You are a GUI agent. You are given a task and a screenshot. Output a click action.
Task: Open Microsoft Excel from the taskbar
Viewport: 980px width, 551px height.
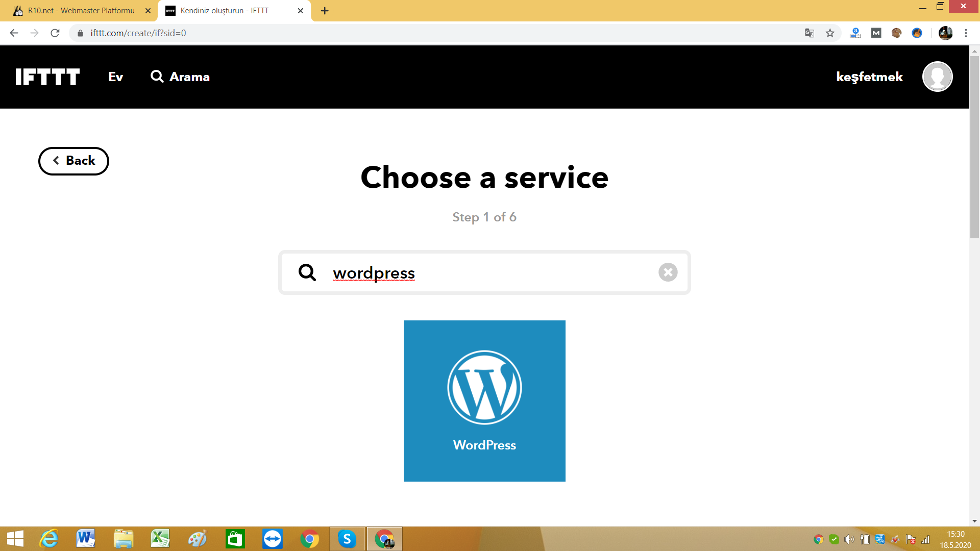click(160, 539)
